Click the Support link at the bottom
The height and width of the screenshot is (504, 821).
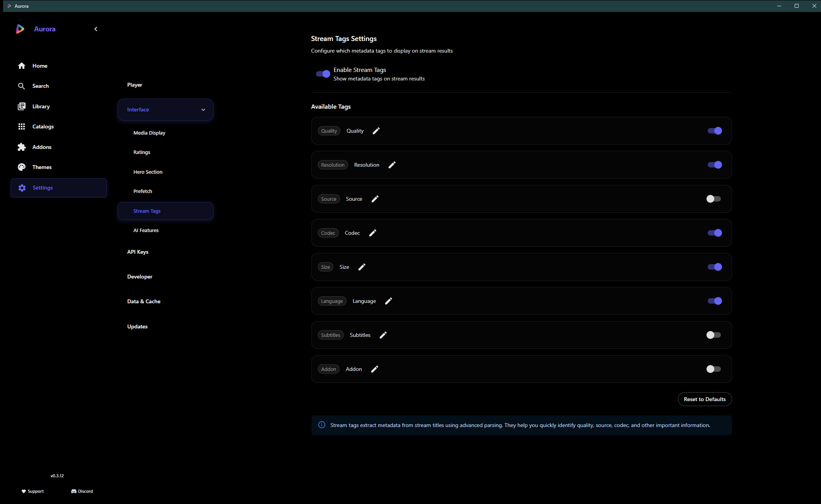33,491
